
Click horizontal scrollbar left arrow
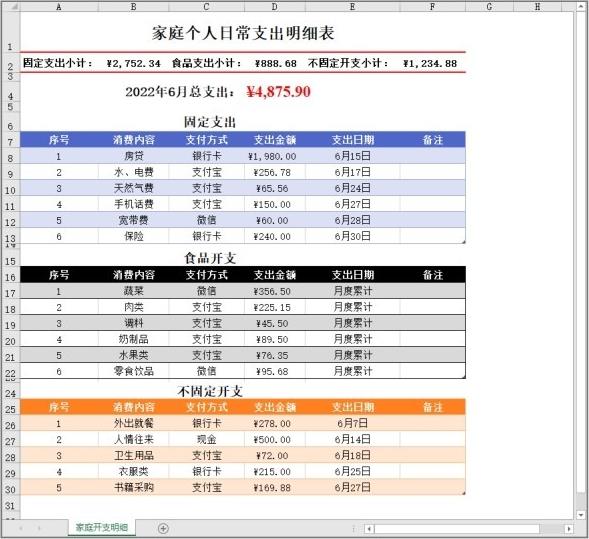click(x=369, y=529)
